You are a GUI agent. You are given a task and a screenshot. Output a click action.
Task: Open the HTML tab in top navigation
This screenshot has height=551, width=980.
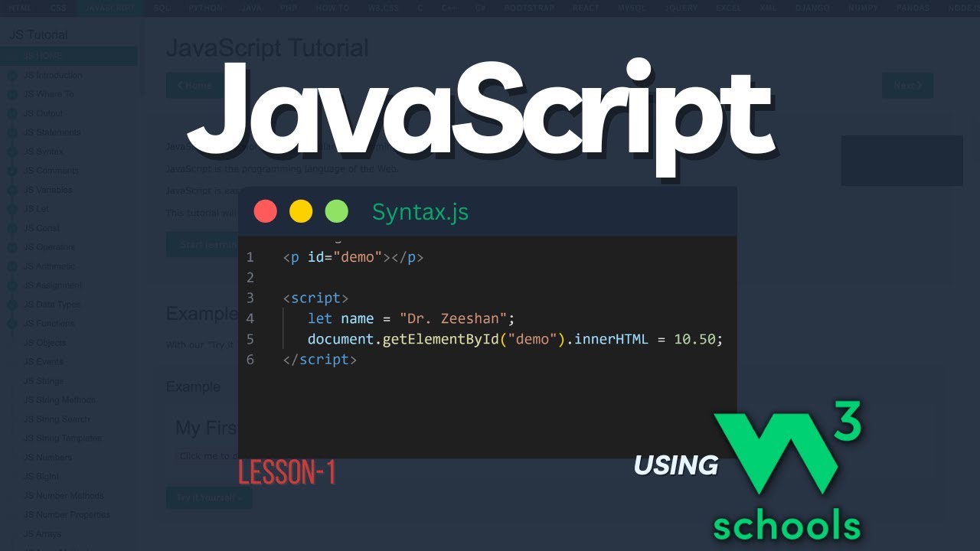click(x=20, y=8)
